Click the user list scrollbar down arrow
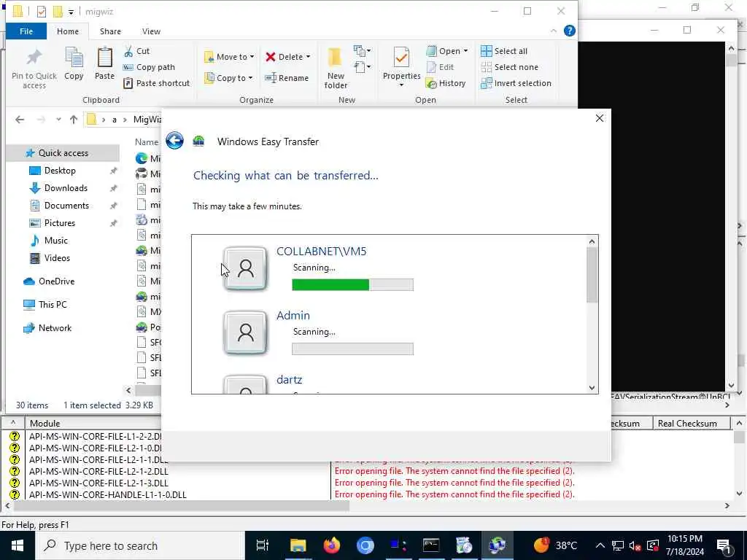The width and height of the screenshot is (747, 560). [x=592, y=388]
